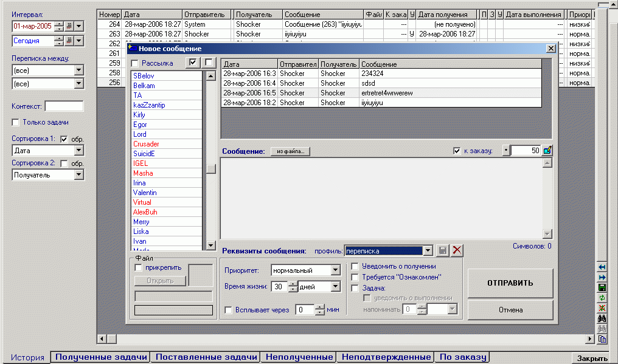Click into the Контекст input field

pyautogui.click(x=64, y=106)
